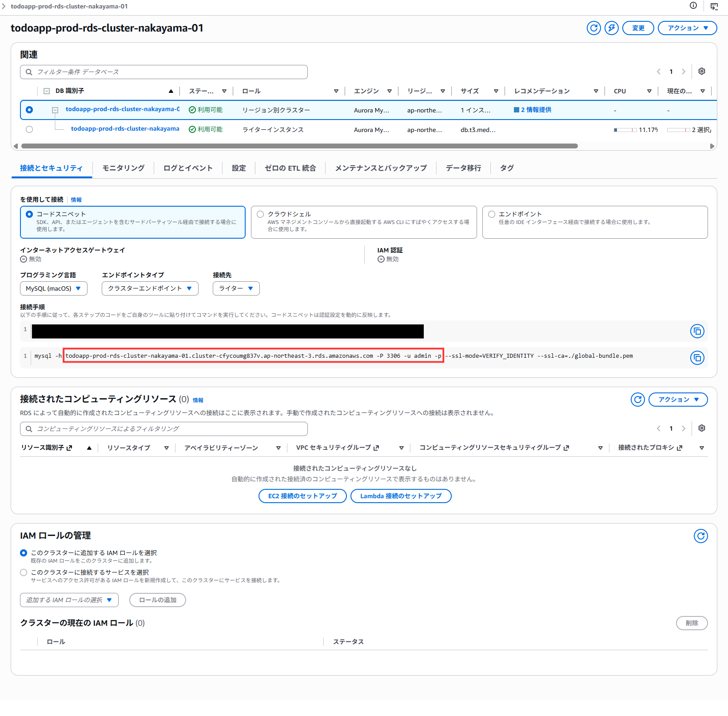The image size is (728, 716).
Task: Switch to the モニタリング tab
Action: [123, 168]
